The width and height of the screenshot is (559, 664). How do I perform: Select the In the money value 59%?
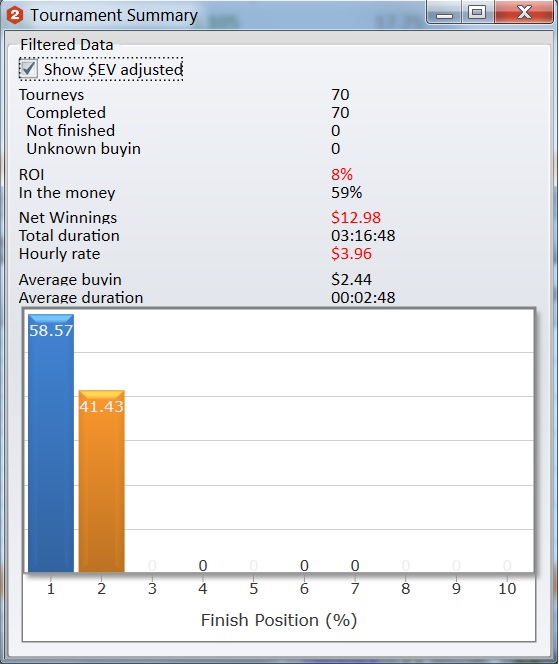click(346, 193)
